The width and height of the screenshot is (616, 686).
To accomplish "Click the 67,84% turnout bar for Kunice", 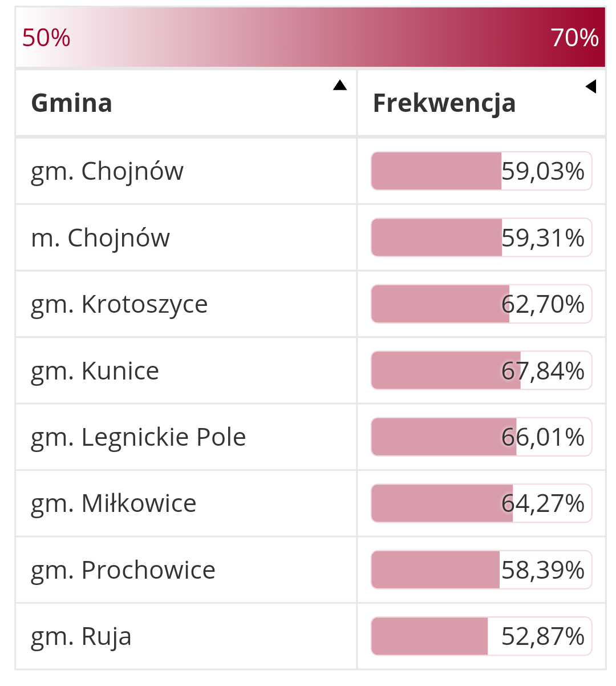I will (x=445, y=371).
